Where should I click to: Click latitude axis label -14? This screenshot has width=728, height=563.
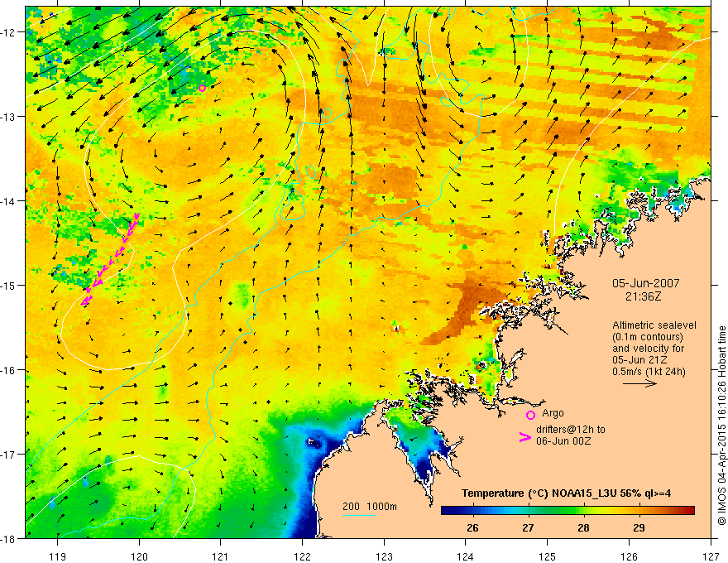coord(9,201)
